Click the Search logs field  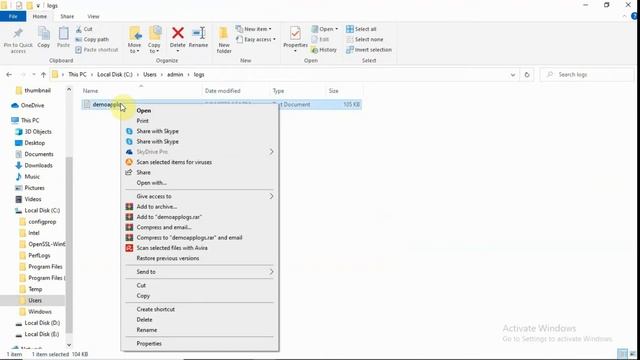(587, 75)
